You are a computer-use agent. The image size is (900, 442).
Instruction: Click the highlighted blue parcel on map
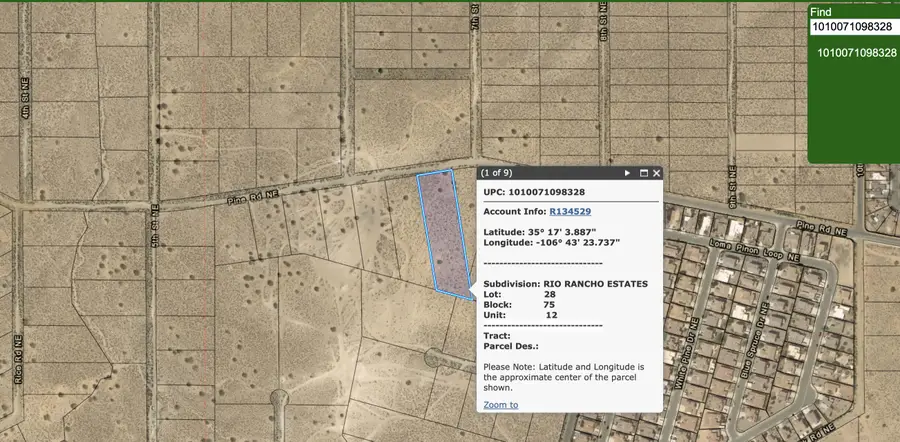pyautogui.click(x=445, y=235)
